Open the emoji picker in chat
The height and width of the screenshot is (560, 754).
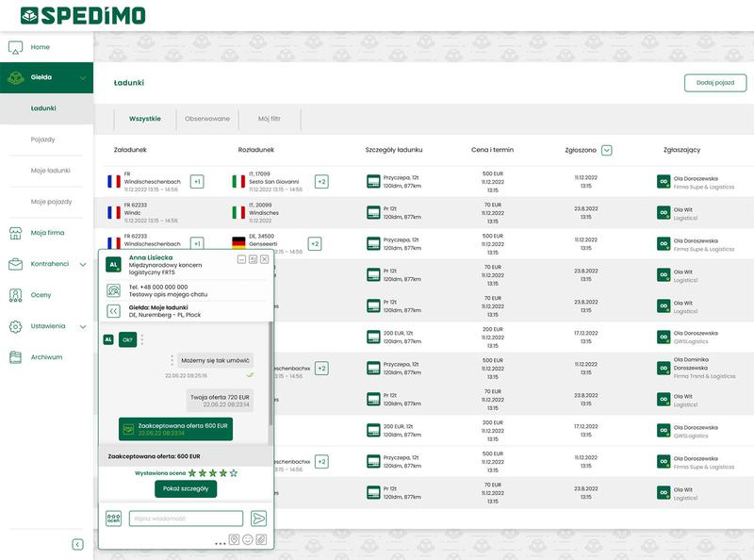tap(248, 540)
